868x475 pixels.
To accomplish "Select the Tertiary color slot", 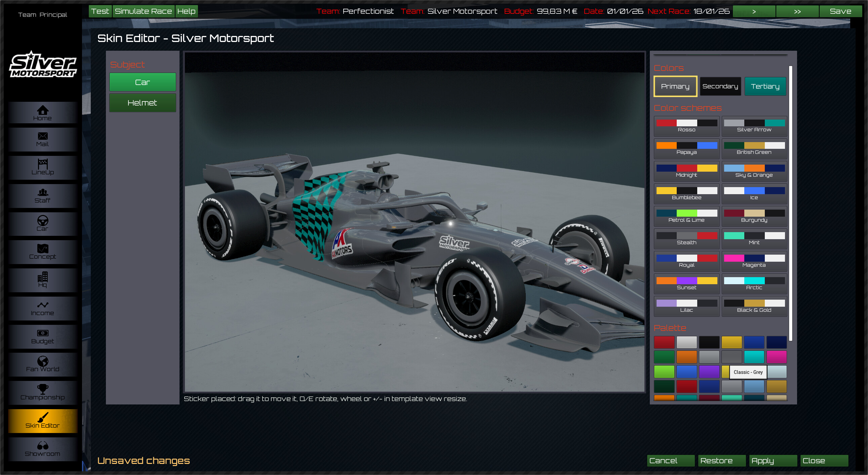I will click(765, 86).
